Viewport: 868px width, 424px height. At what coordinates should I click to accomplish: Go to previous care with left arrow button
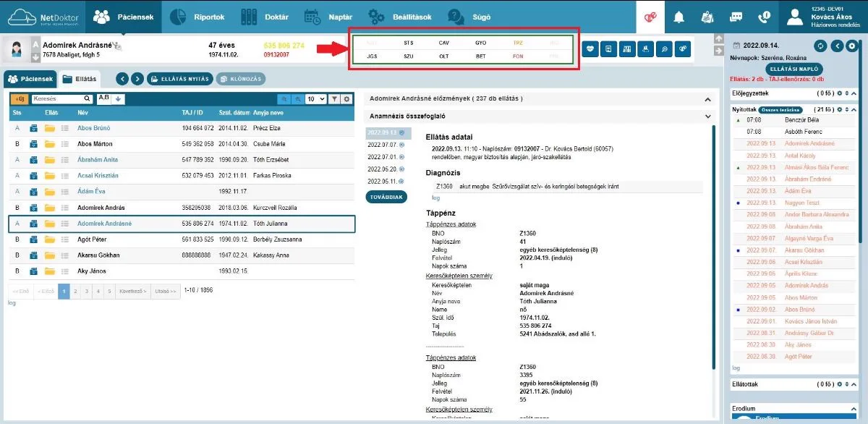click(x=121, y=78)
